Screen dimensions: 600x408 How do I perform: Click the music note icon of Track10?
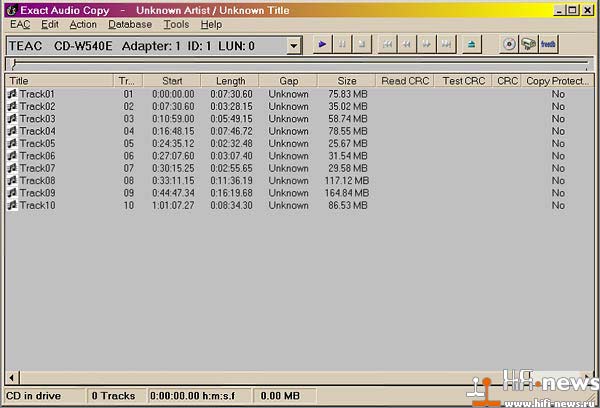tap(13, 205)
